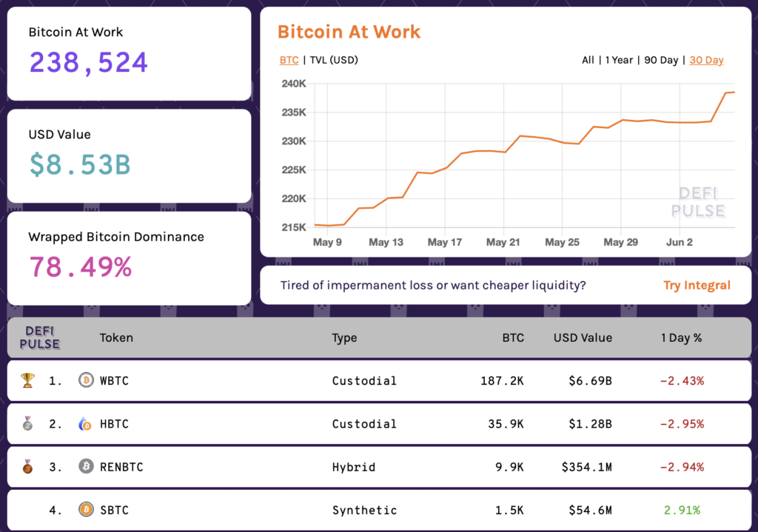Sort table by 1 Day % column
This screenshot has height=532, width=758.
point(681,337)
